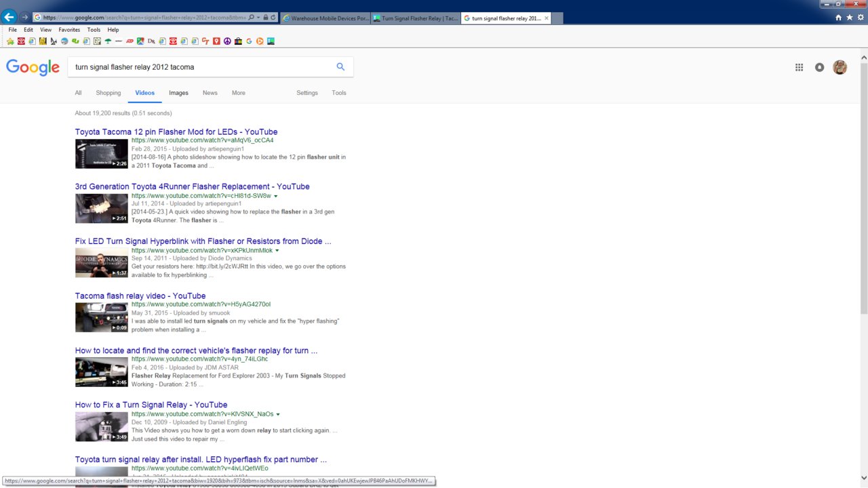The width and height of the screenshot is (868, 488).
Task: Open 'Toyota Tacoma 12 pin Flasher Mod' link
Action: tap(176, 131)
